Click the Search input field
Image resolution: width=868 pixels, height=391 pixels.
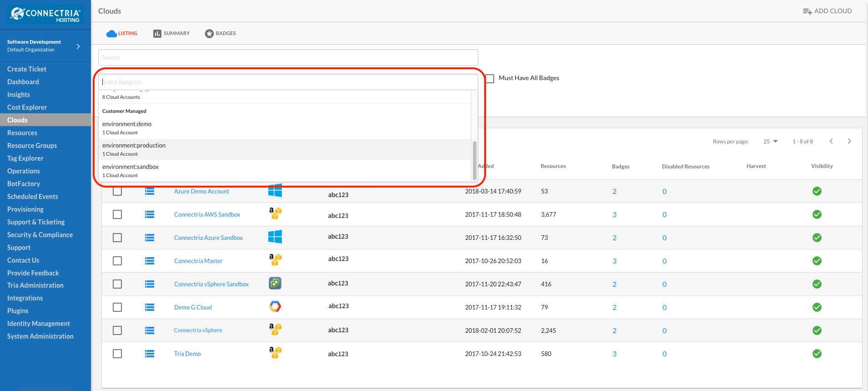click(x=288, y=57)
